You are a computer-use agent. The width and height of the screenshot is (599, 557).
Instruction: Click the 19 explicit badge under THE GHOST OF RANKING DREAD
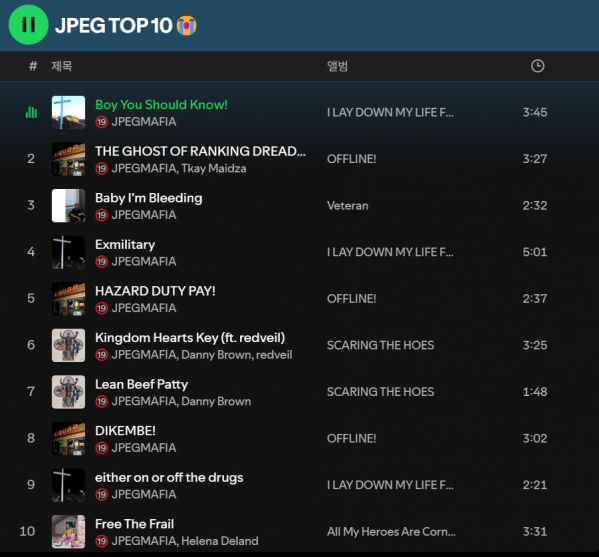[x=102, y=168]
